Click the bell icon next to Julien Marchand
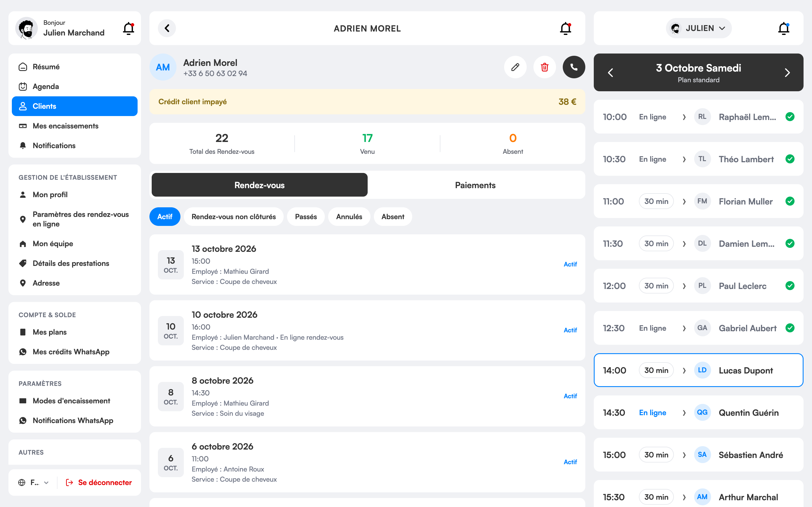 tap(129, 28)
